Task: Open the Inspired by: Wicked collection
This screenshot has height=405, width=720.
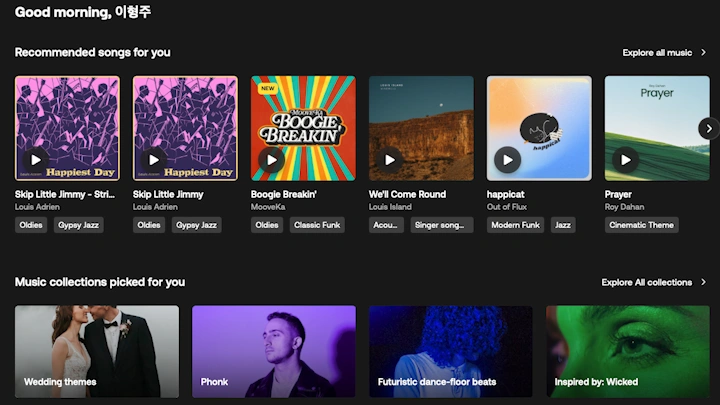Action: tap(627, 351)
